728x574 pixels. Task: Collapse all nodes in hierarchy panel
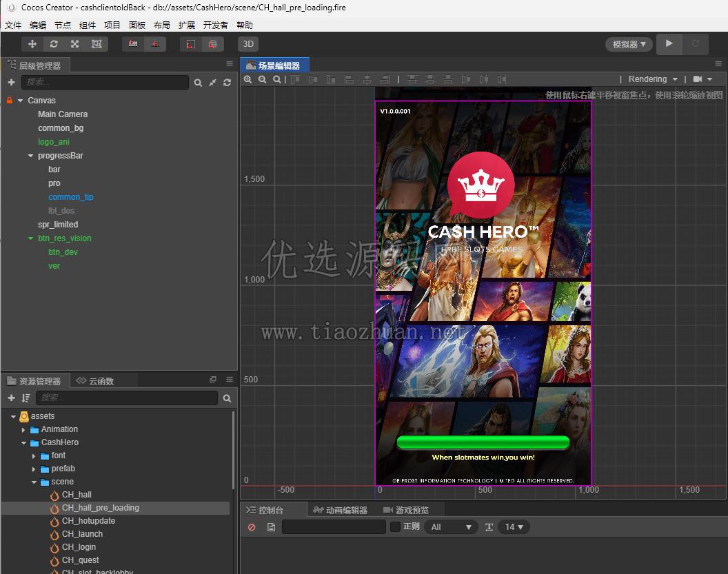tap(212, 83)
